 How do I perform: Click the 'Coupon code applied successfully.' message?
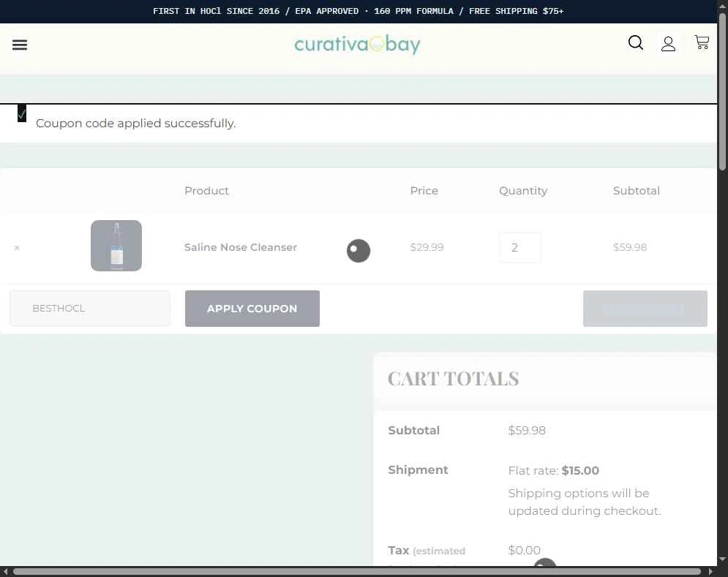pos(135,123)
